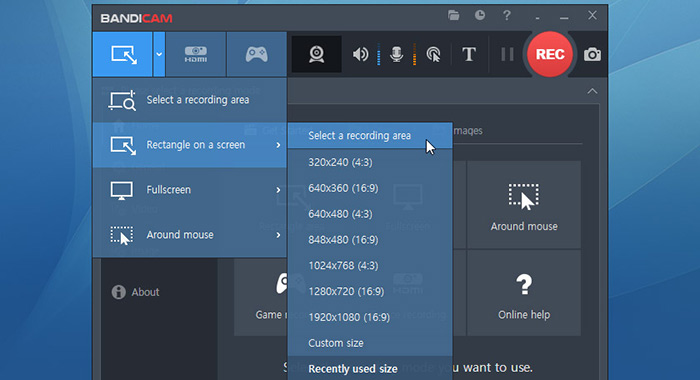Click the monitor icon beside Fullscreen
700x380 pixels.
121,190
